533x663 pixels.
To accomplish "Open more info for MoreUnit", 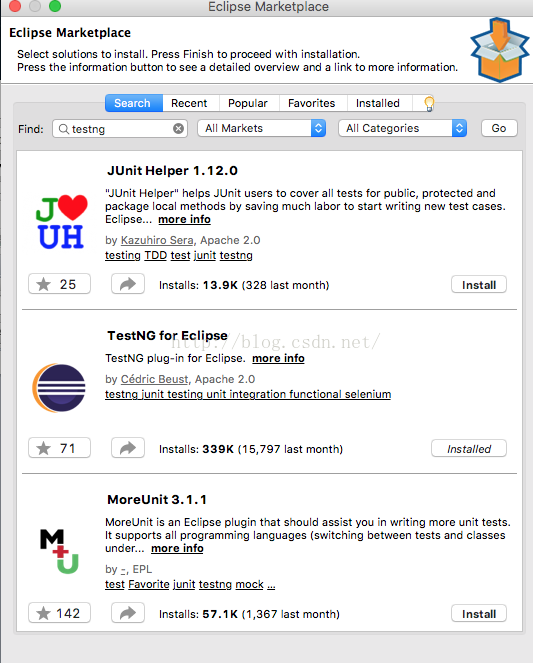I will (177, 548).
